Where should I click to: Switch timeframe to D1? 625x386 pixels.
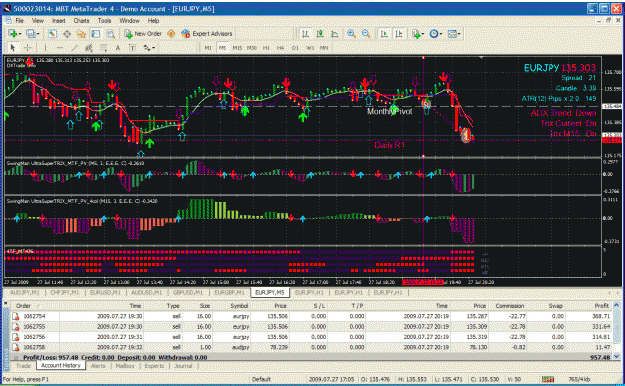point(295,48)
